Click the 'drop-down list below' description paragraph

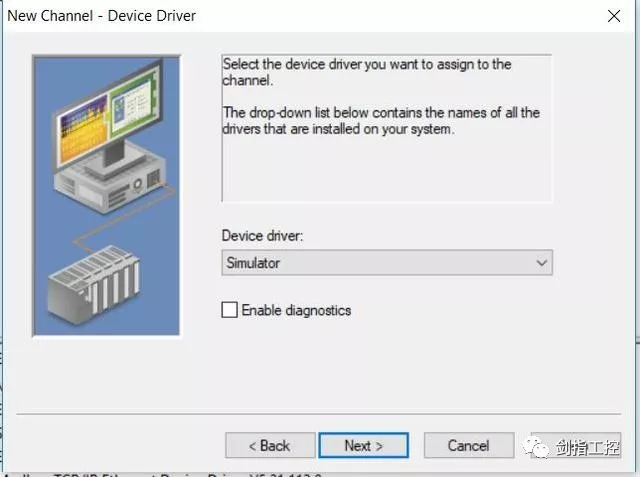tap(380, 120)
